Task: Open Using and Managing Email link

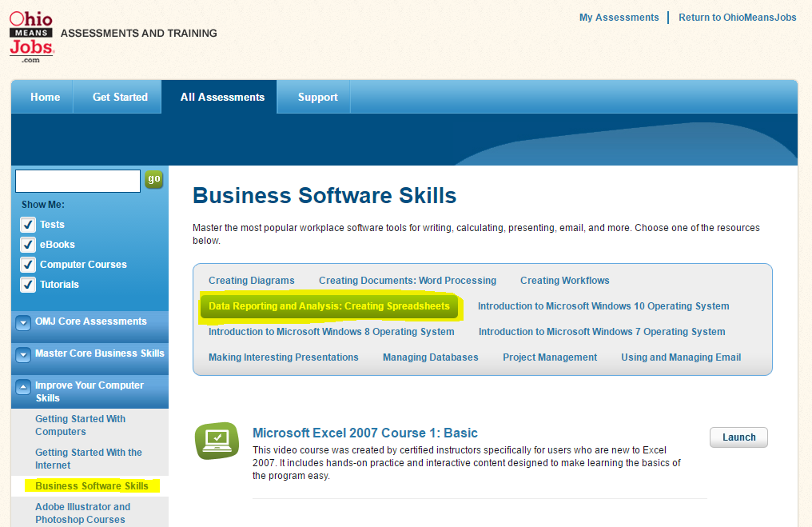Action: point(681,357)
